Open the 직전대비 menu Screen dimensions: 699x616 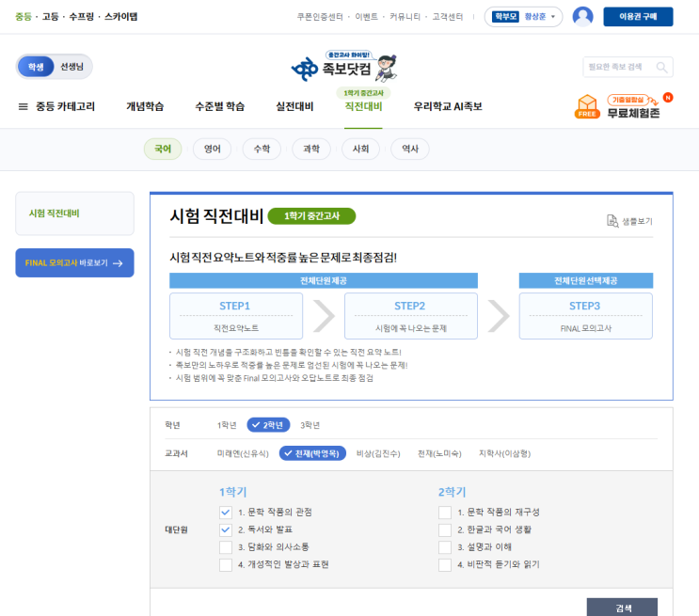tap(363, 106)
